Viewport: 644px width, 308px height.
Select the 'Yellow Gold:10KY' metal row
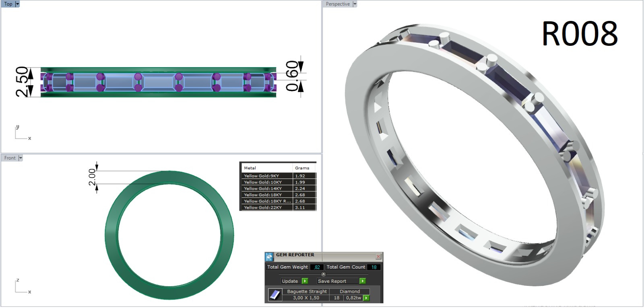[x=279, y=182]
